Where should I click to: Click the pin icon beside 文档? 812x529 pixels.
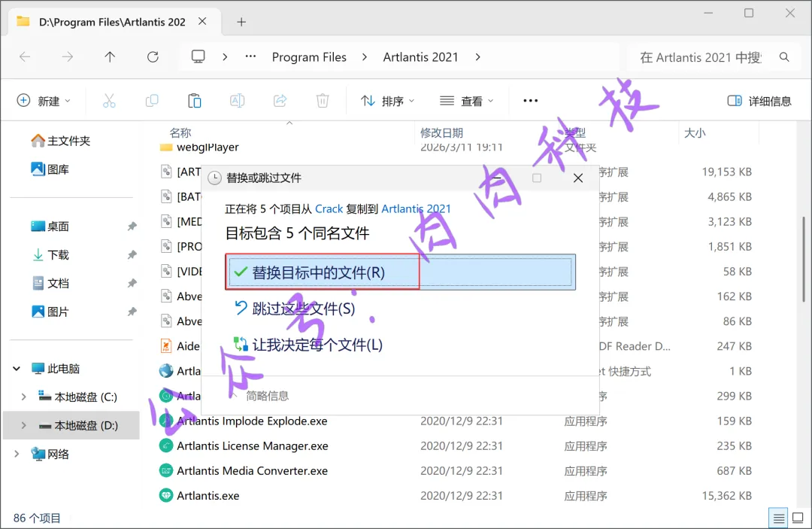(132, 284)
